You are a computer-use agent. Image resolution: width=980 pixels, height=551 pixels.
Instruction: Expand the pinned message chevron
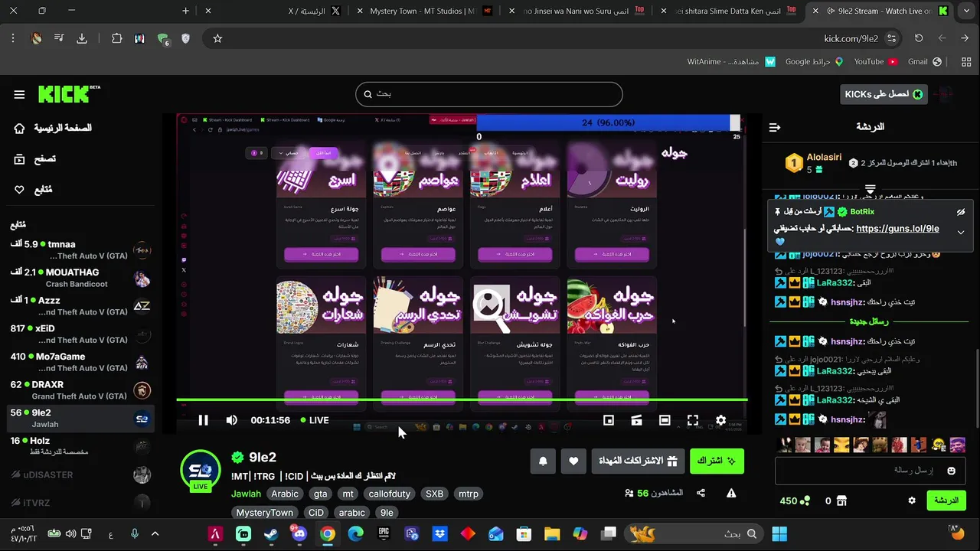coord(960,232)
